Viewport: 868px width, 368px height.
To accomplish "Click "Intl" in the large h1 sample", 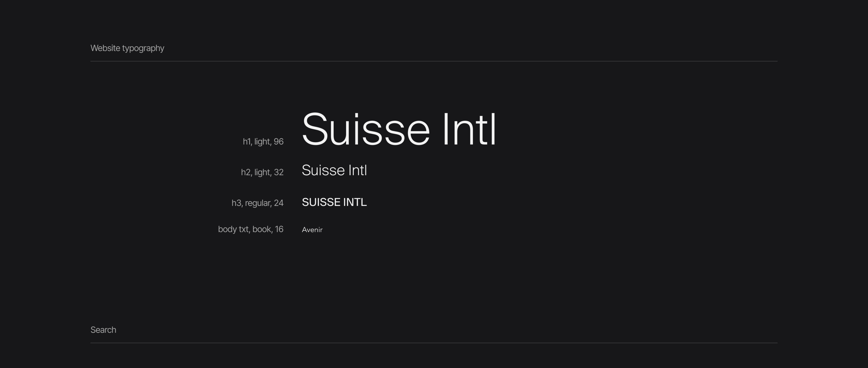I will pyautogui.click(x=469, y=130).
